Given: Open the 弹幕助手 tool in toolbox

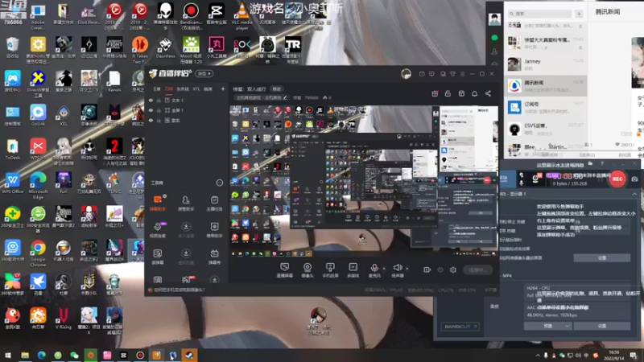Looking at the screenshot, I should [x=158, y=203].
